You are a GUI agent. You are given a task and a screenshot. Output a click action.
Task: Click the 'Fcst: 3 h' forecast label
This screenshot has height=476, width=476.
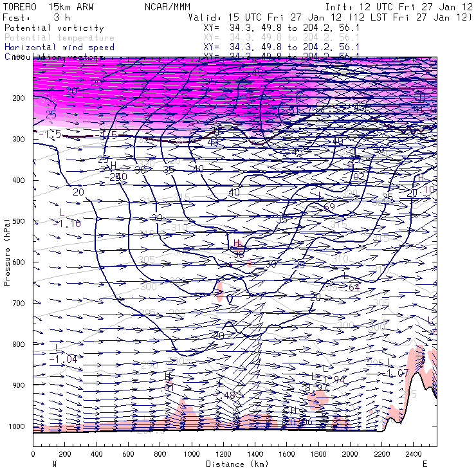tap(36, 17)
